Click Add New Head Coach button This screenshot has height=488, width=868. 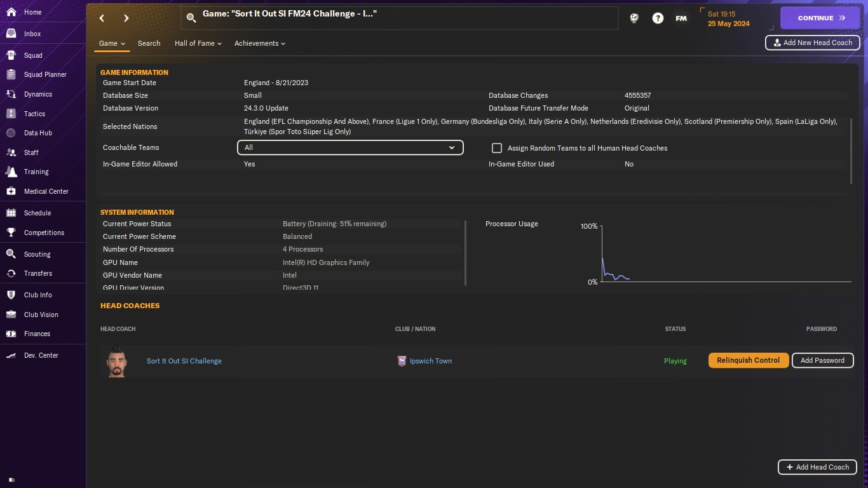[x=813, y=43]
